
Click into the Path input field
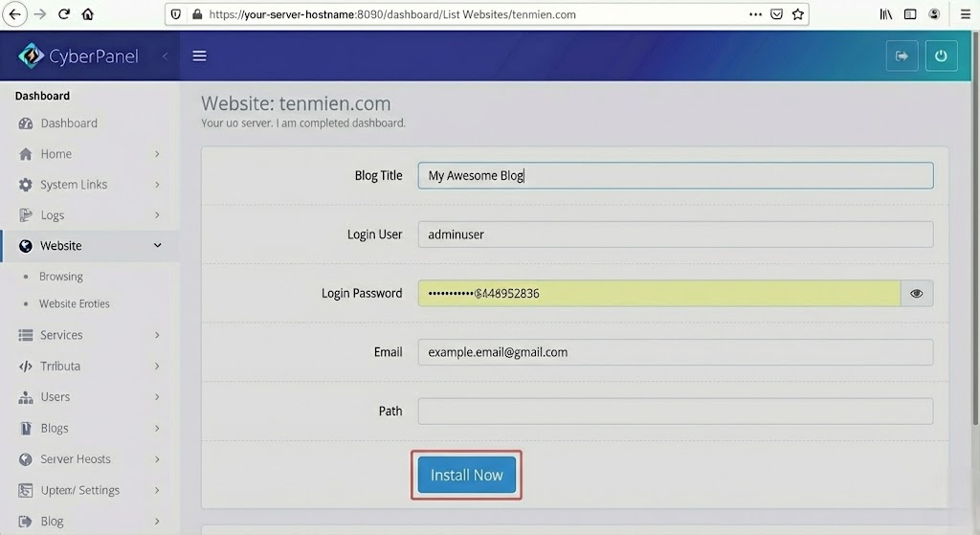point(675,412)
